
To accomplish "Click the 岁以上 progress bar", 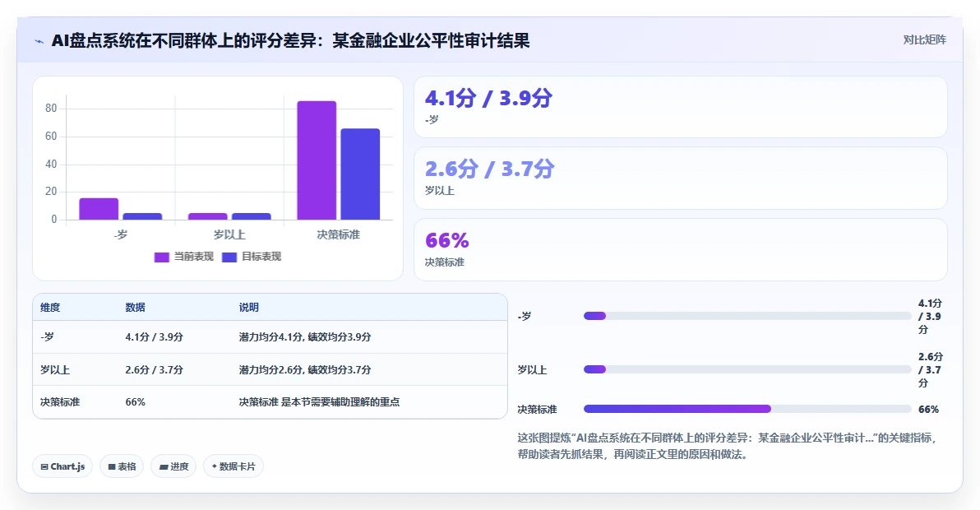I will coord(747,369).
